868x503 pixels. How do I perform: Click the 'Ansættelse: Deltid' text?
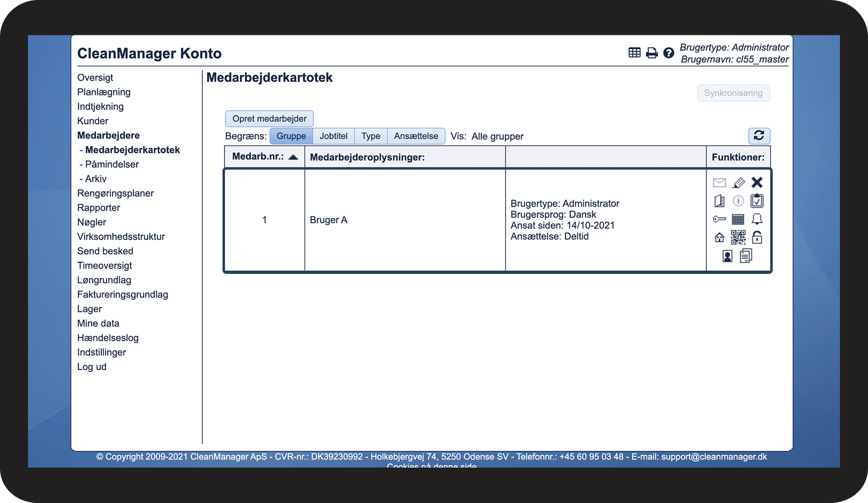click(x=550, y=237)
